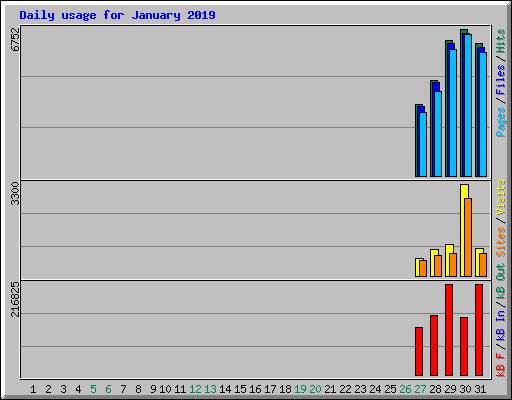Click the 6752 axis value
The height and width of the screenshot is (400, 512).
coord(15,39)
